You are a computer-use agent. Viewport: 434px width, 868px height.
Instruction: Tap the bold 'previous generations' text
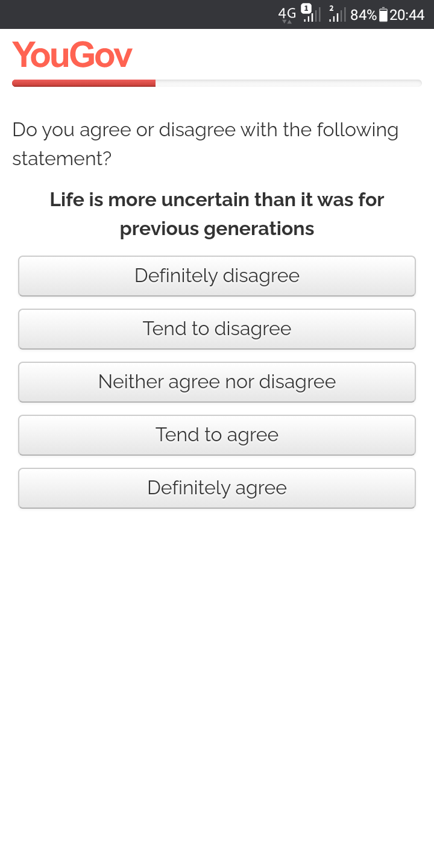click(x=217, y=229)
